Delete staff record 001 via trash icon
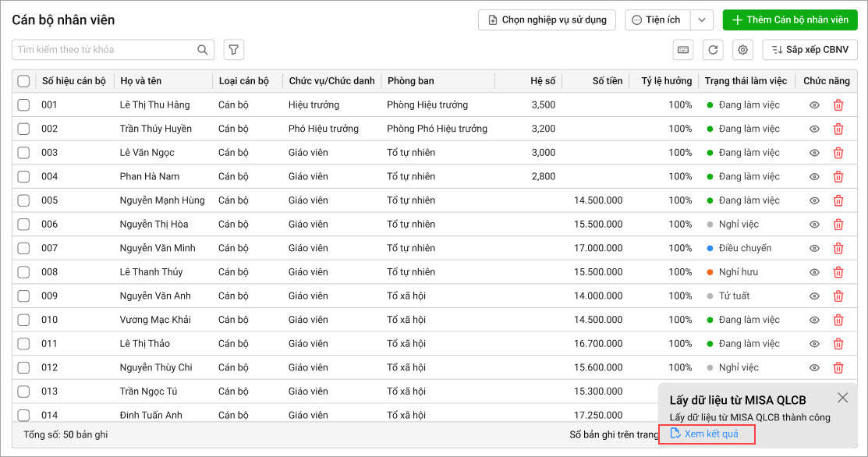This screenshot has height=457, width=868. tap(838, 105)
